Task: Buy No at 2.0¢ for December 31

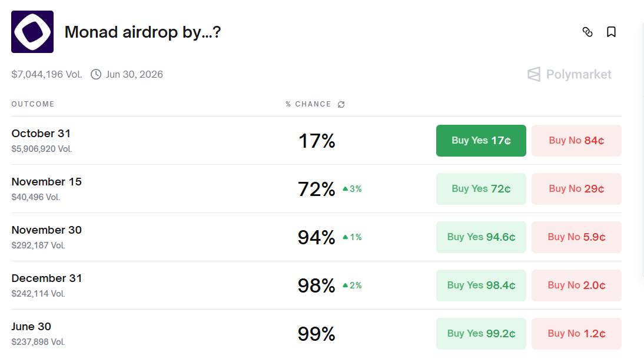Action: point(576,285)
